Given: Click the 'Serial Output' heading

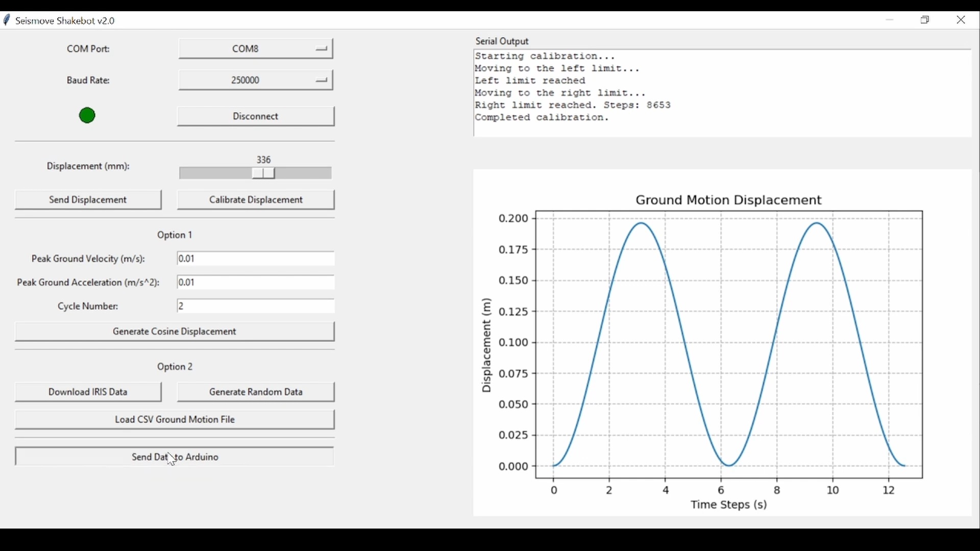Looking at the screenshot, I should pos(502,41).
